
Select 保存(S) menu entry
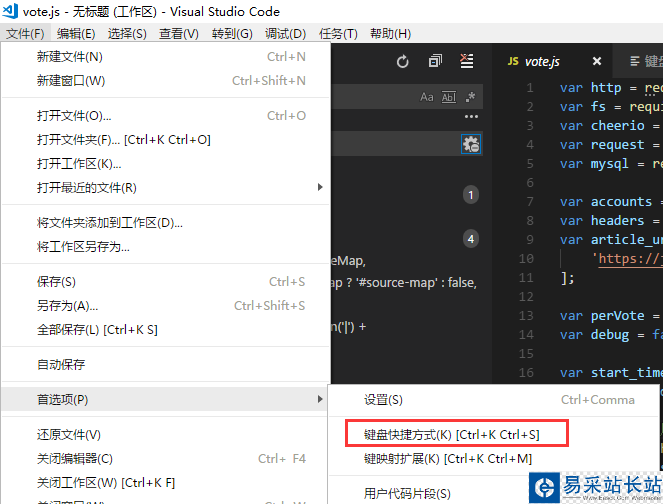tap(165, 282)
